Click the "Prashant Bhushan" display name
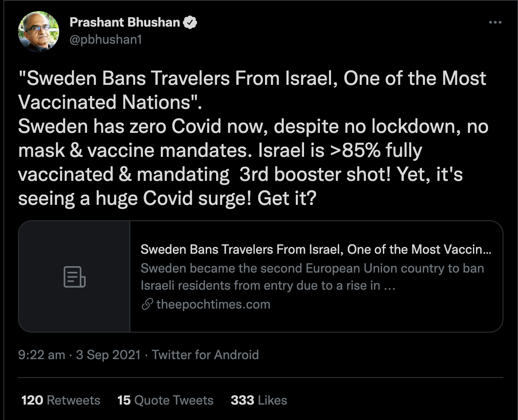The image size is (518, 420). click(x=124, y=22)
